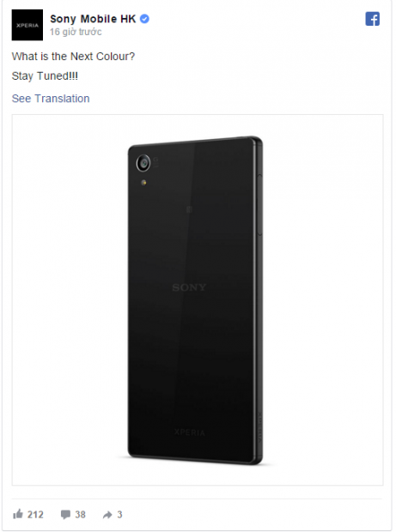This screenshot has height=532, width=396.
Task: Share the post with arrow icon
Action: pyautogui.click(x=107, y=515)
